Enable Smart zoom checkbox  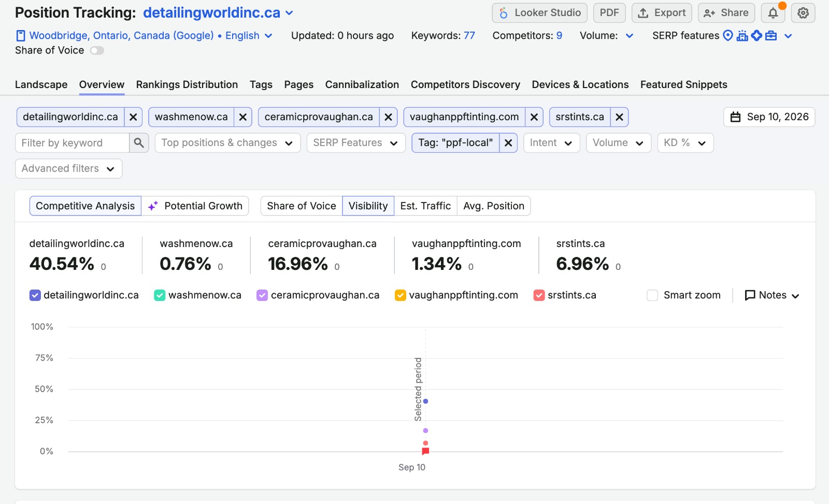point(653,295)
